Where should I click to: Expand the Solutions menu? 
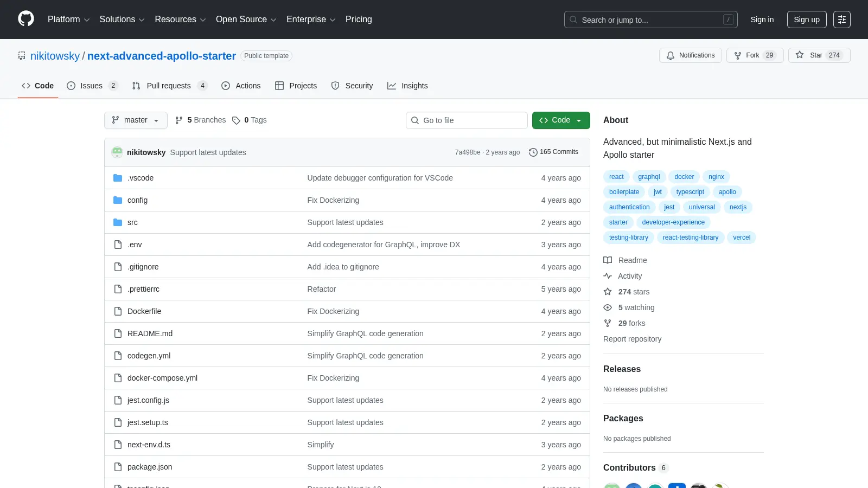point(122,20)
